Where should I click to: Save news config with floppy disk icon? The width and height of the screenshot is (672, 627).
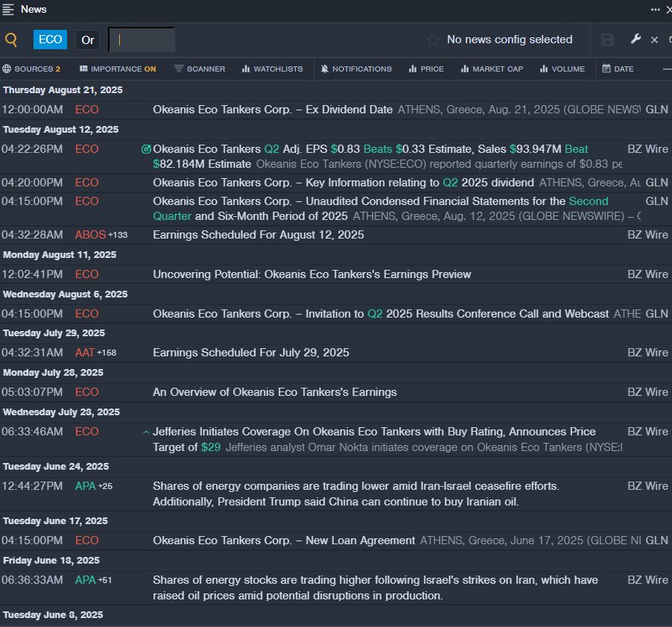[607, 40]
